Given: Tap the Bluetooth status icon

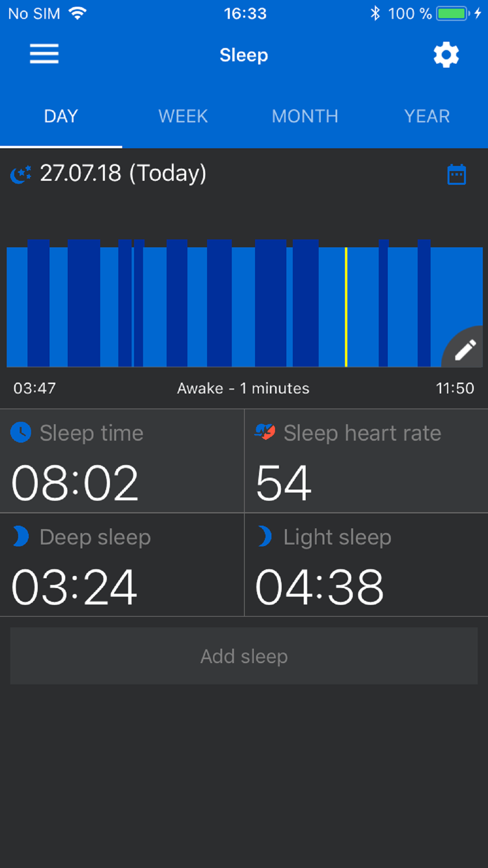Looking at the screenshot, I should (375, 13).
